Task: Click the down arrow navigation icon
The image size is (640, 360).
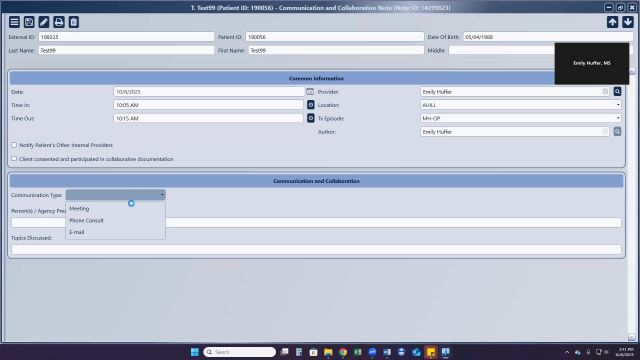Action: pos(628,22)
